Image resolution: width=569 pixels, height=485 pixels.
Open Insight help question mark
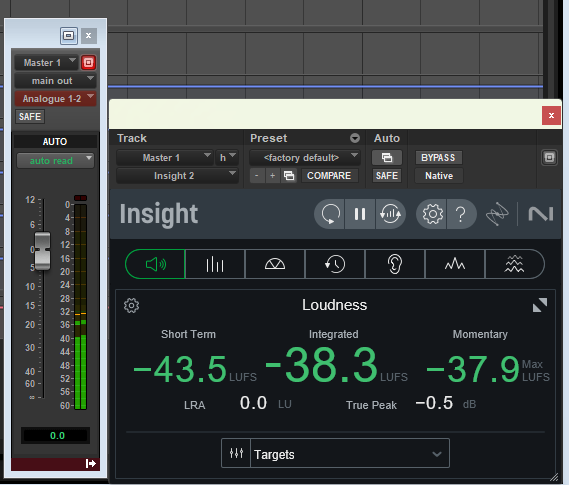pos(461,214)
